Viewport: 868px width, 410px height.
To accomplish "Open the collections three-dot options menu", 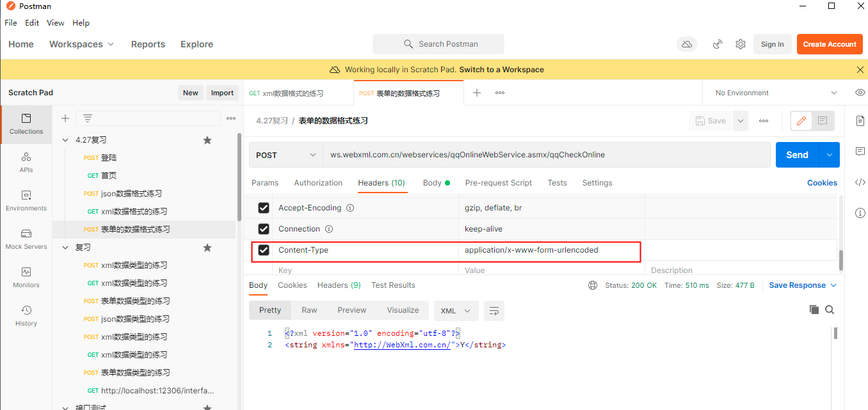I will click(x=231, y=118).
